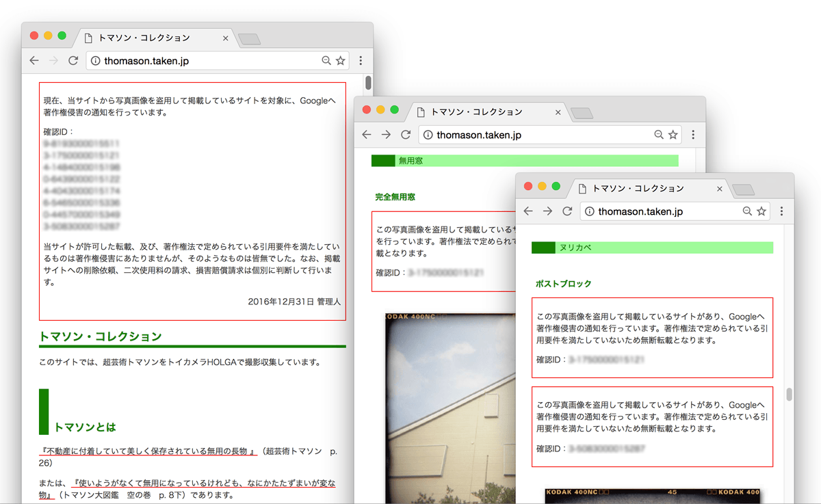Screen dimensions: 821x504
Task: Open the three-dot menu in the middle window
Action: pos(693,135)
